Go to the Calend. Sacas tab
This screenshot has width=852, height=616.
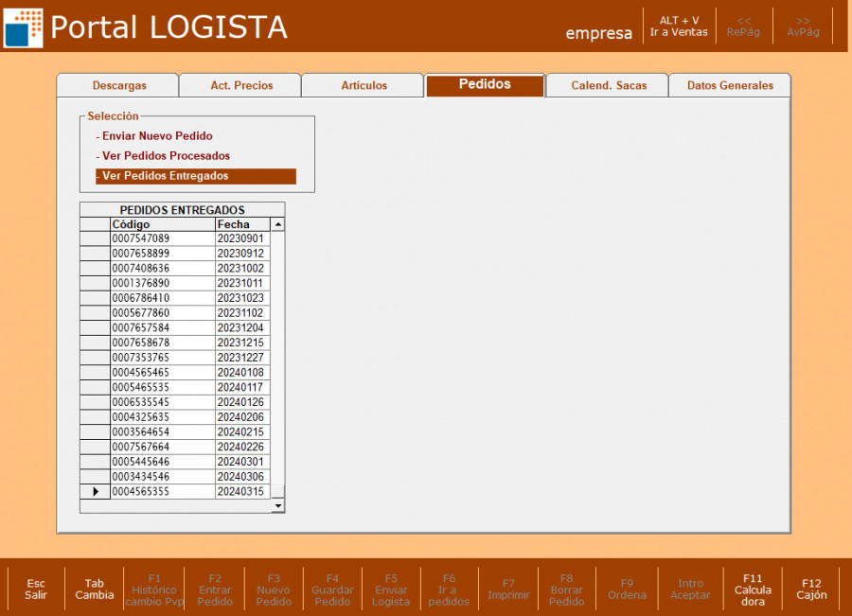(x=608, y=85)
